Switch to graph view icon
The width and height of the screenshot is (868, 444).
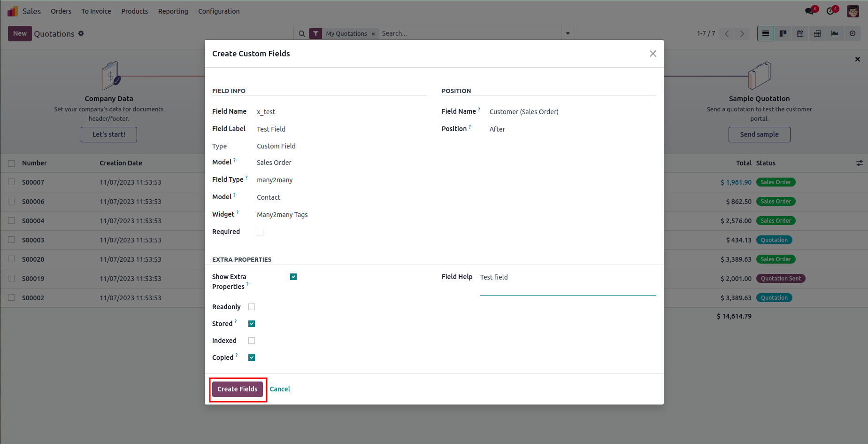(x=835, y=33)
